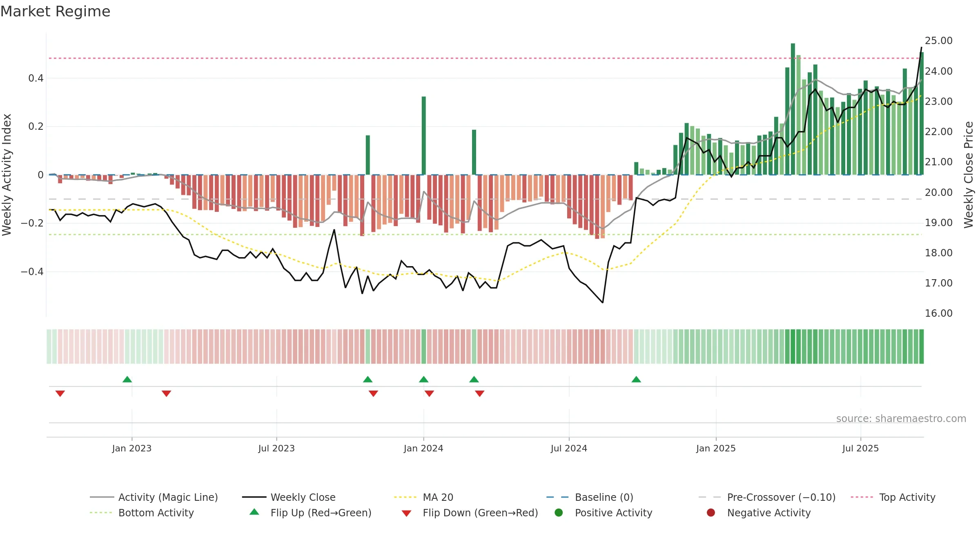This screenshot has width=980, height=551.
Task: Click the Jul 2023 x-axis label
Action: 276,448
